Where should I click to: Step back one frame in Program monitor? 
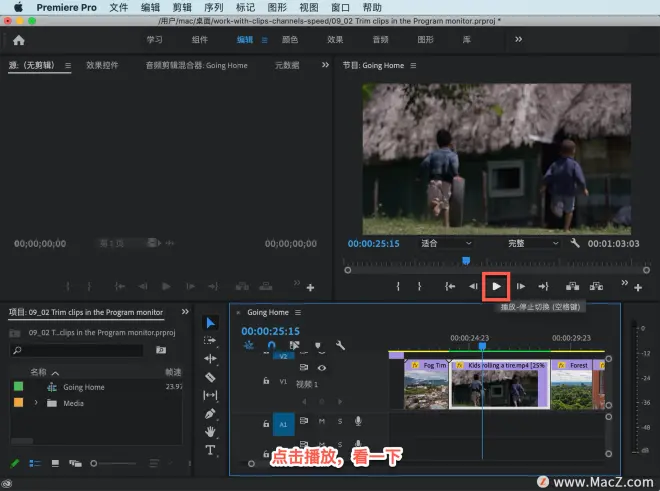473,287
